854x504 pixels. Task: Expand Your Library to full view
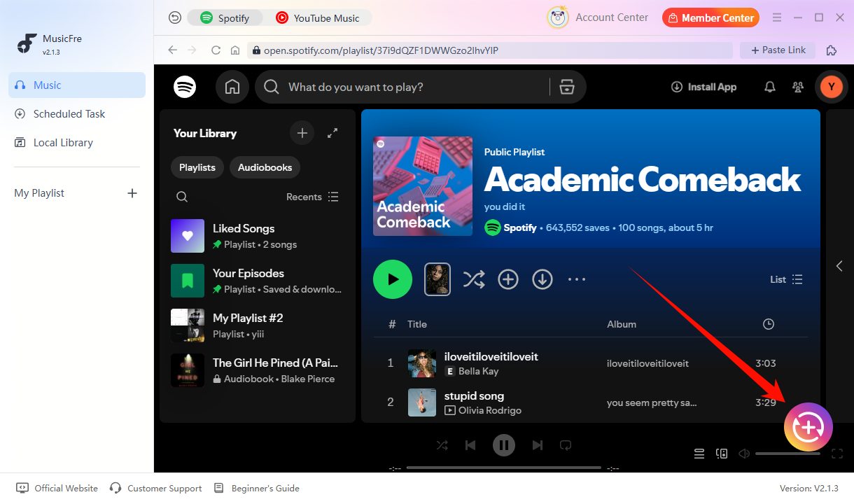(332, 133)
